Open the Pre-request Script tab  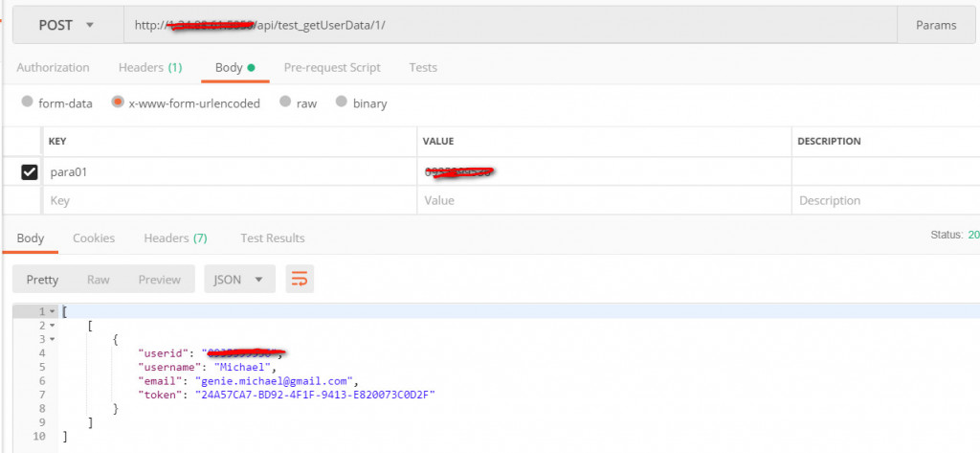(332, 68)
